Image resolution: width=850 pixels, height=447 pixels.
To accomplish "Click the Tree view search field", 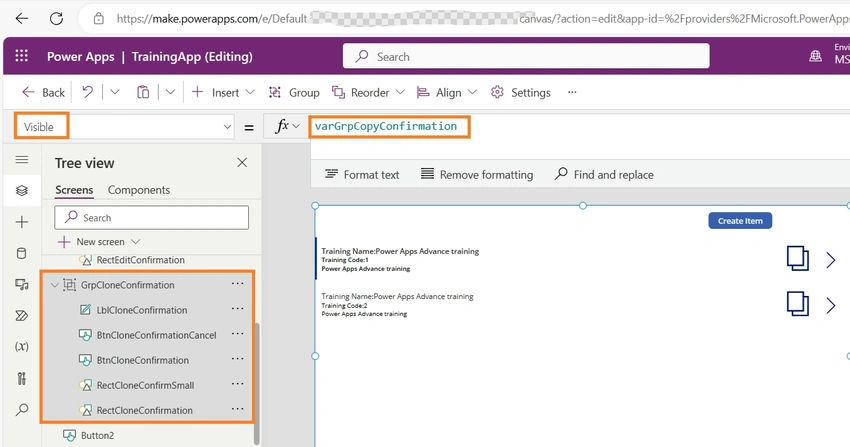I will [152, 217].
